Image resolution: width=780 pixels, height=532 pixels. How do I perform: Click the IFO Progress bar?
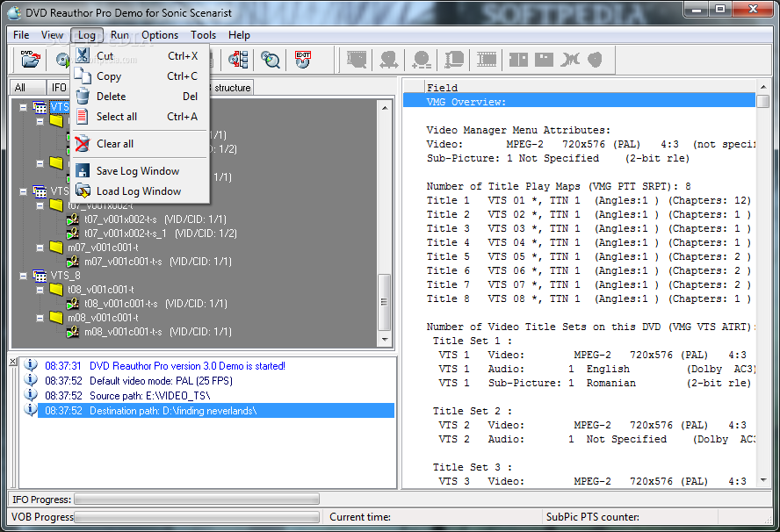[x=197, y=499]
